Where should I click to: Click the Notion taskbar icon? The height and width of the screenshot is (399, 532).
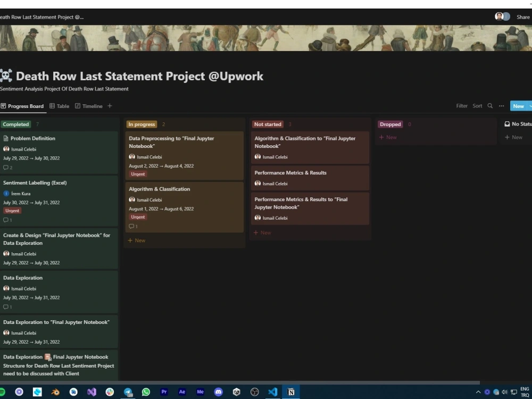pyautogui.click(x=291, y=392)
